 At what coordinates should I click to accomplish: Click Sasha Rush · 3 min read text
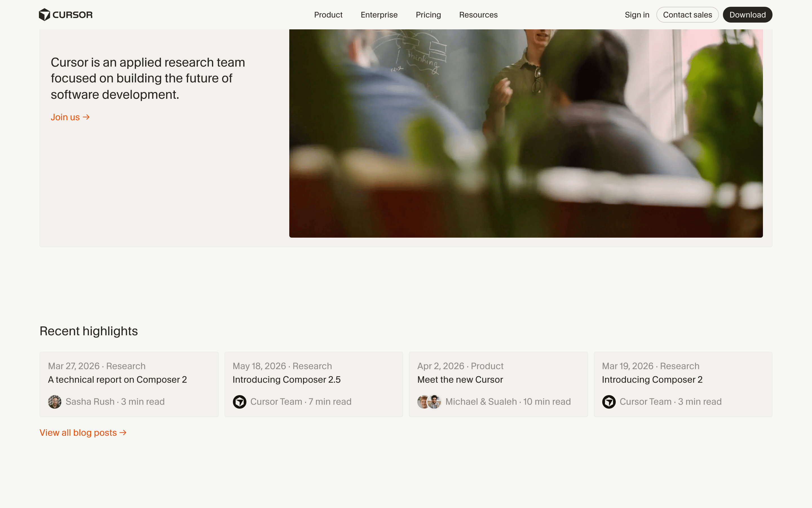click(115, 402)
